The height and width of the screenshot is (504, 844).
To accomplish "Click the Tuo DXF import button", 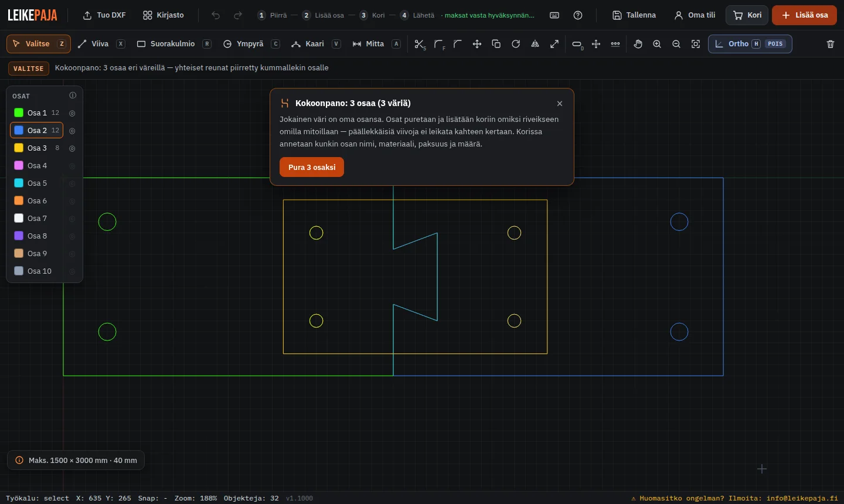I will [104, 15].
